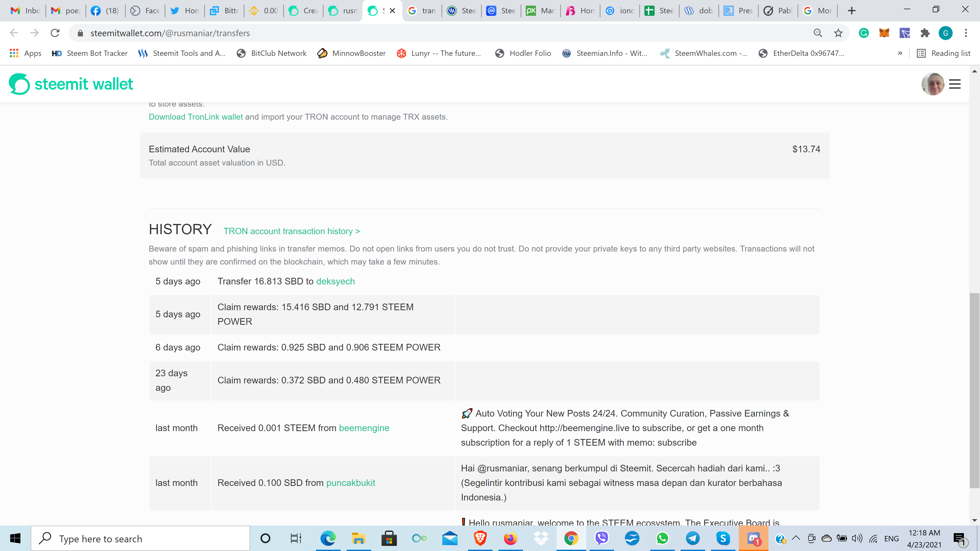
Task: Open TRON account transaction history link
Action: coord(291,231)
